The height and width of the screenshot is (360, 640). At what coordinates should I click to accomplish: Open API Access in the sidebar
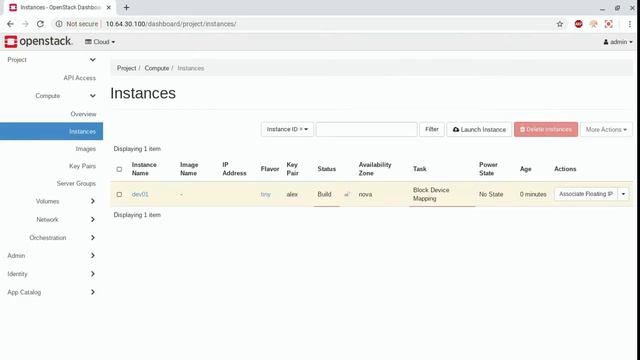[80, 78]
